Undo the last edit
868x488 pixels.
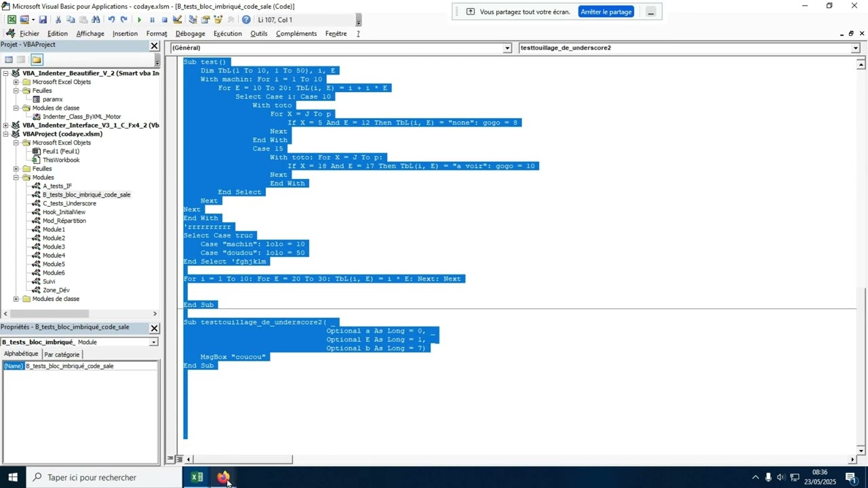click(x=111, y=20)
